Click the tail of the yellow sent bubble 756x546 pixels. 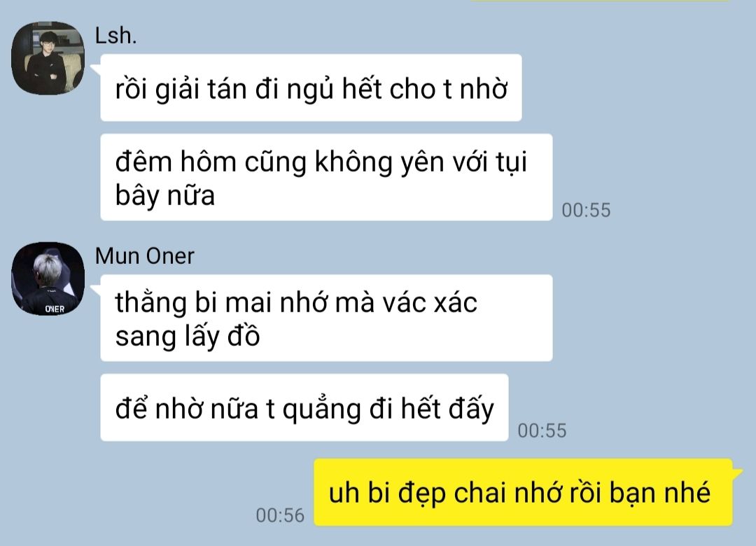click(x=738, y=471)
